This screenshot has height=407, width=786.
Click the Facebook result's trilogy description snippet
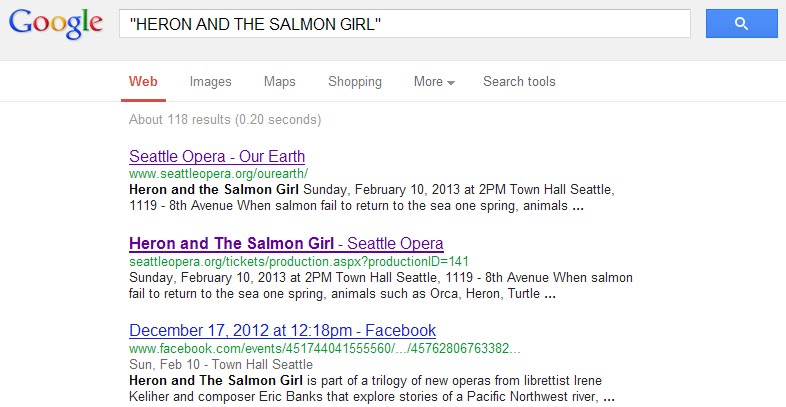370,389
